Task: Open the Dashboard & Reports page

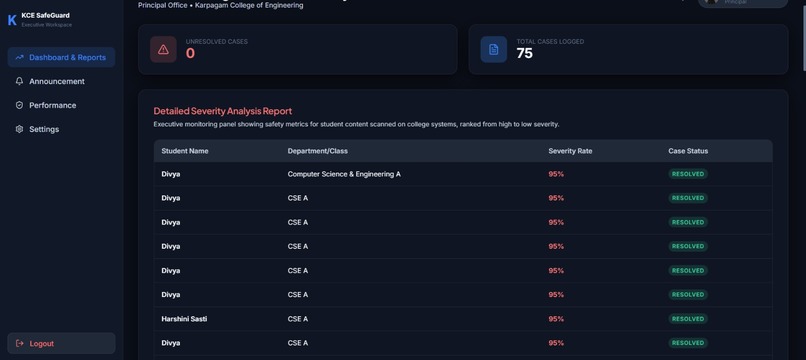Action: tap(61, 57)
